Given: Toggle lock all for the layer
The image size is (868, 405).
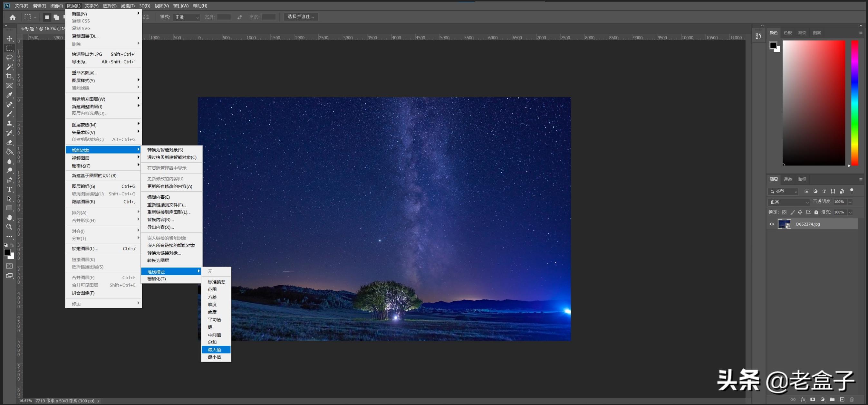Looking at the screenshot, I should click(816, 212).
